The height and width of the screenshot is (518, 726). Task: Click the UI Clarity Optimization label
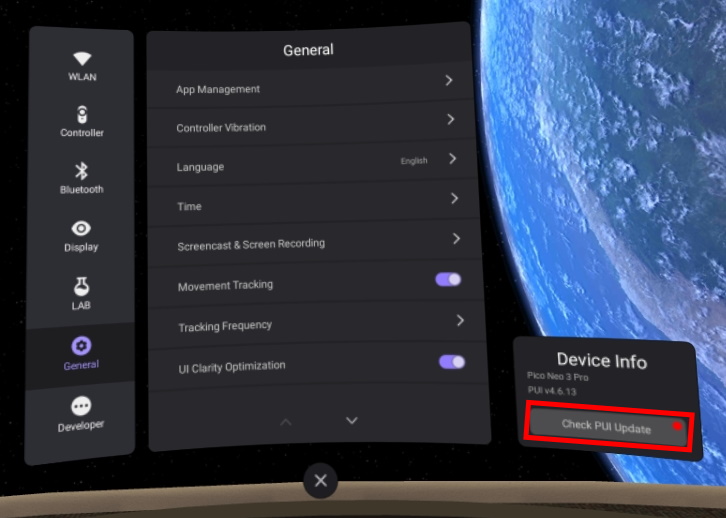click(232, 367)
